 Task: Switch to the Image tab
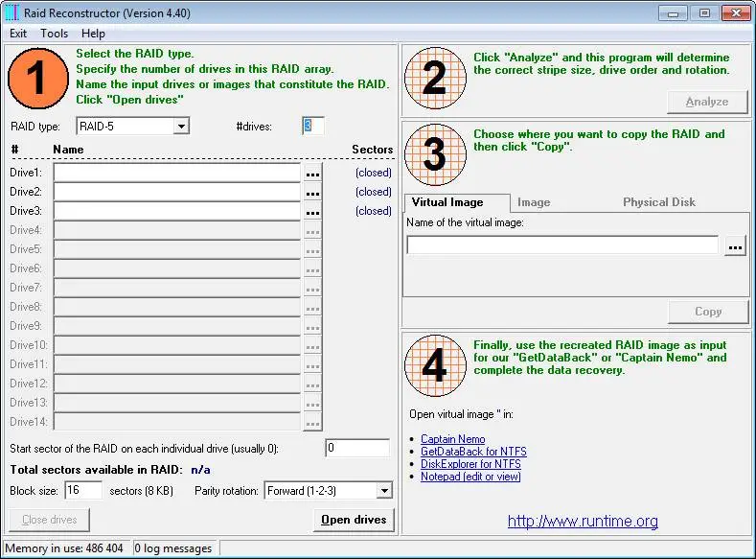tap(534, 202)
